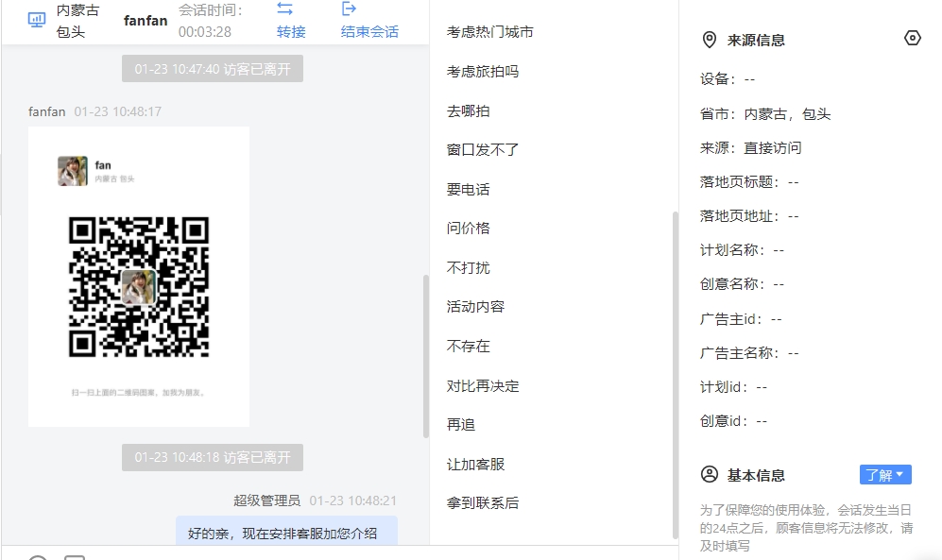Click the 结束会话 link
Screen dimensions: 942x560
369,32
